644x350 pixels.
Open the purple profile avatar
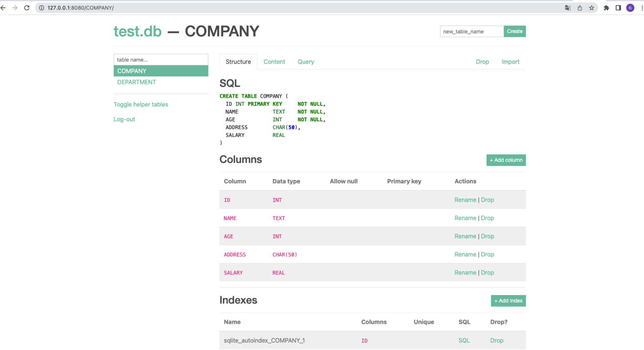tap(630, 8)
